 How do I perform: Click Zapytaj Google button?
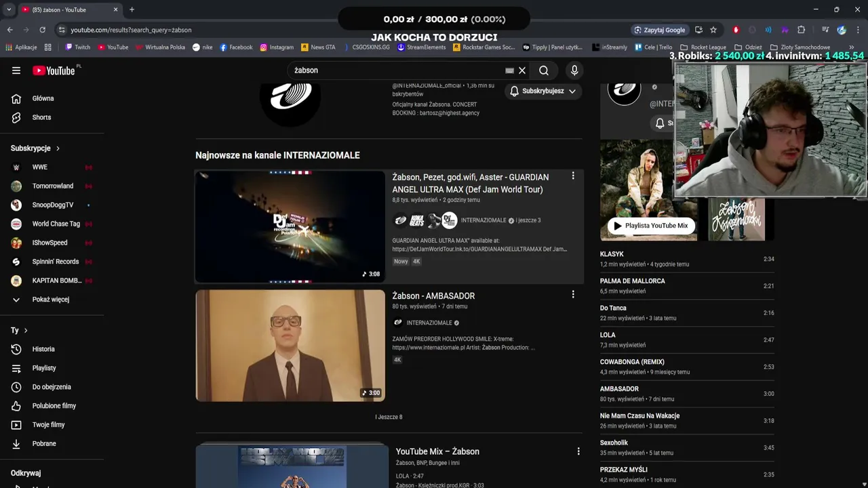[x=660, y=30]
